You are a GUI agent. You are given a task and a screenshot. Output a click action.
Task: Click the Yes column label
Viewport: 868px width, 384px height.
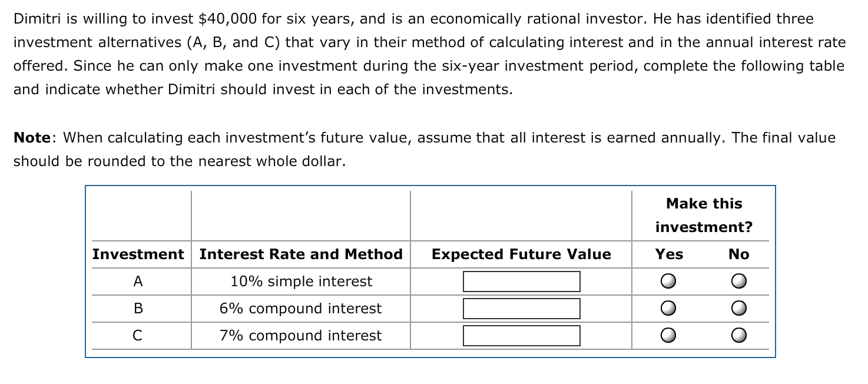(x=668, y=254)
